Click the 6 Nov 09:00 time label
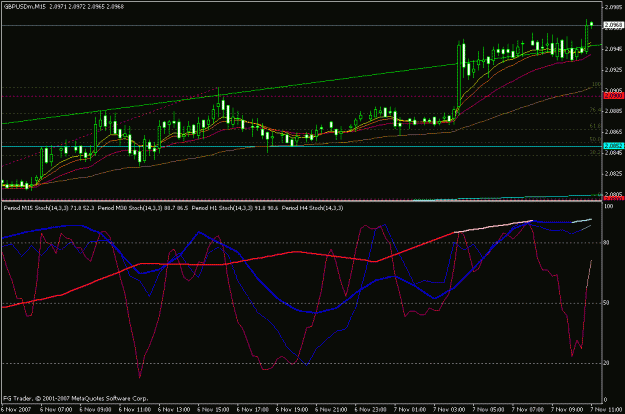625x414 pixels. tap(96, 410)
